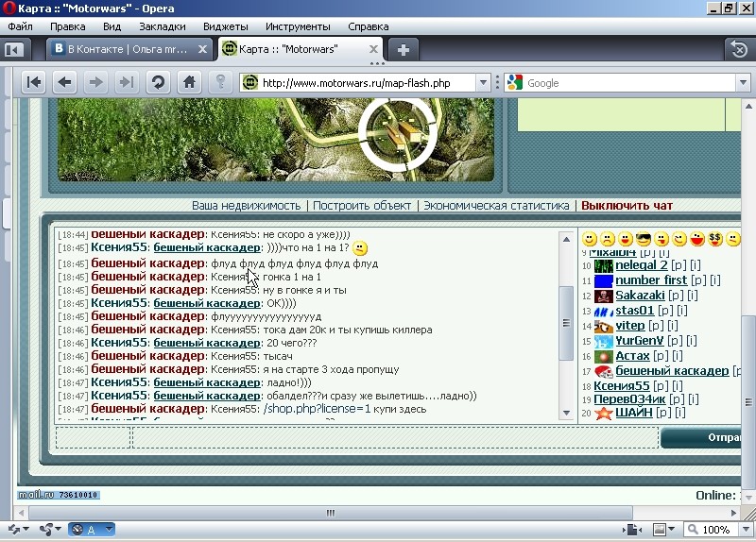The height and width of the screenshot is (542, 756).
Task: Click the Opera Unite icon in status bar
Action: point(45,530)
